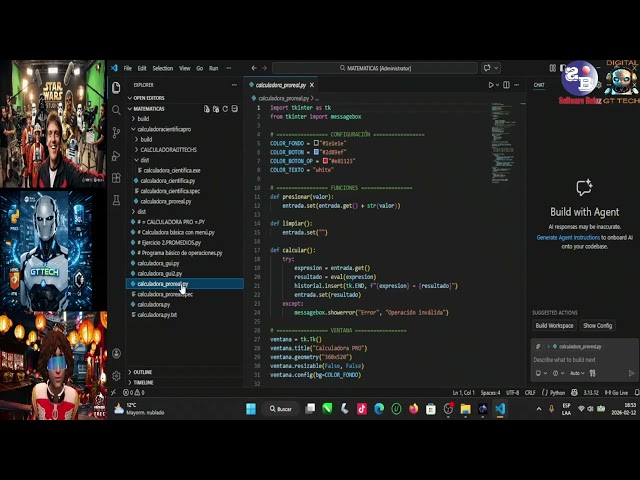This screenshot has height=480, width=640.
Task: Open the chat mode dropdown in the input box
Action: pyautogui.click(x=541, y=373)
